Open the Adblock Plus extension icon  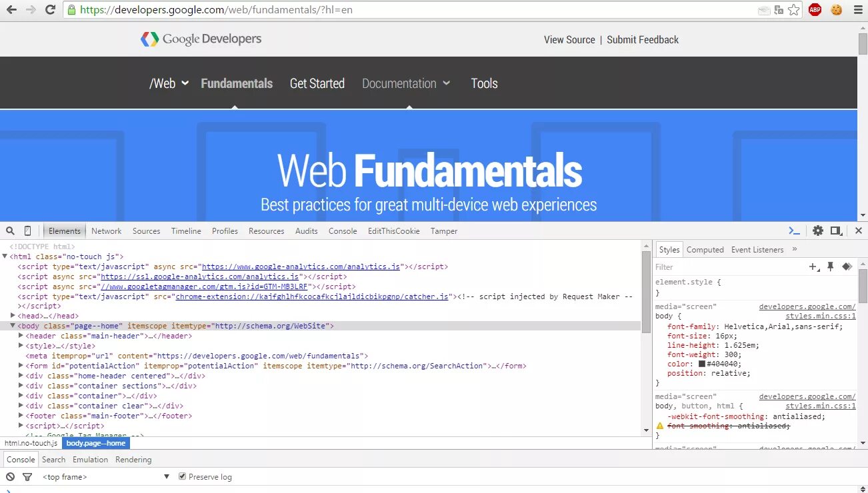pyautogui.click(x=815, y=10)
